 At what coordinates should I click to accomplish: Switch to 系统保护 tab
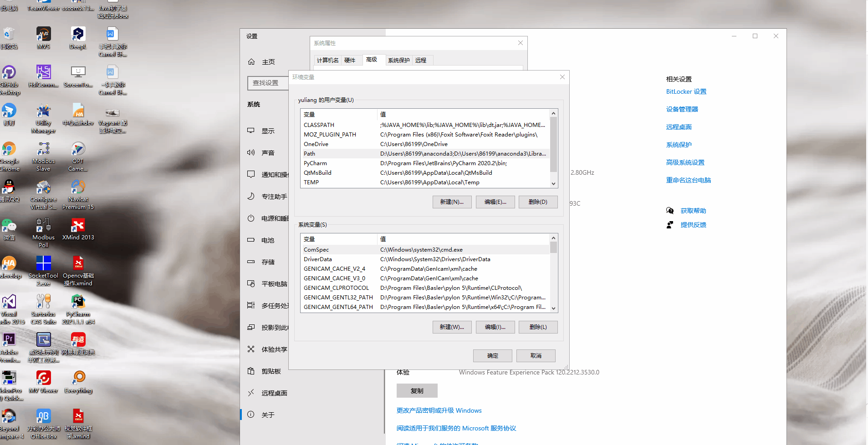[399, 61]
